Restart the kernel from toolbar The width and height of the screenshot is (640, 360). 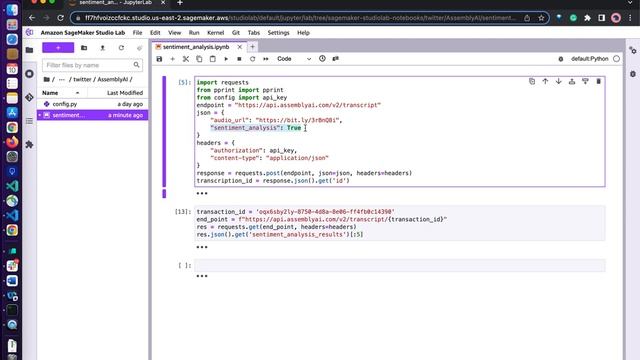coord(253,59)
